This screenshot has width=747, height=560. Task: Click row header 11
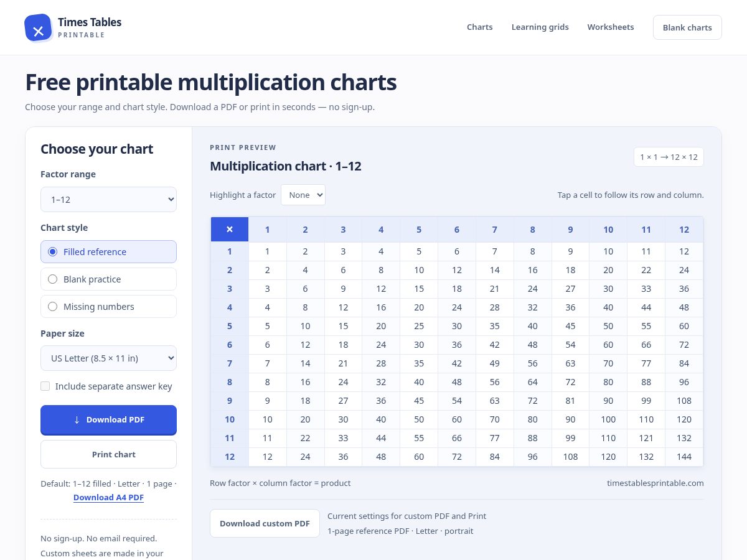point(230,438)
